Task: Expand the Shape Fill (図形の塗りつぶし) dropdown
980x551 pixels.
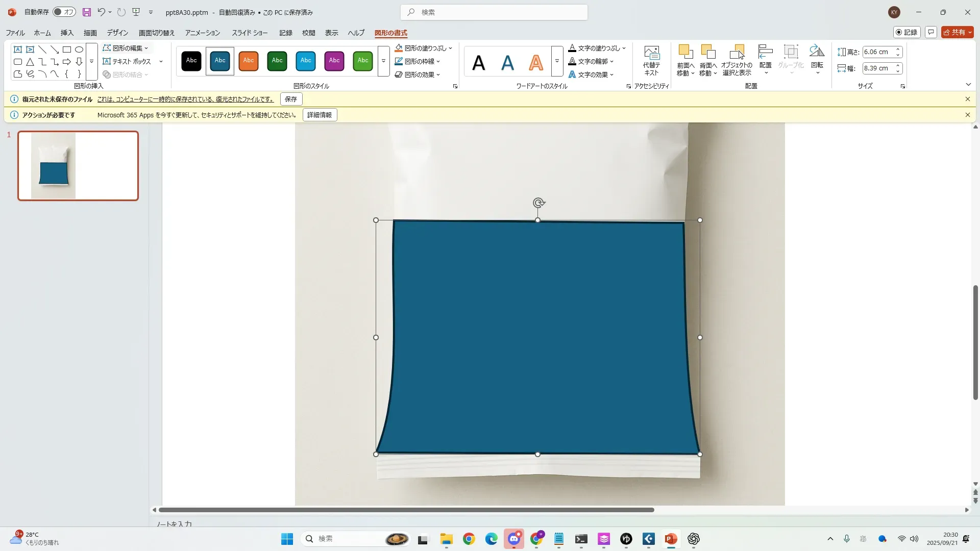Action: coord(450,48)
